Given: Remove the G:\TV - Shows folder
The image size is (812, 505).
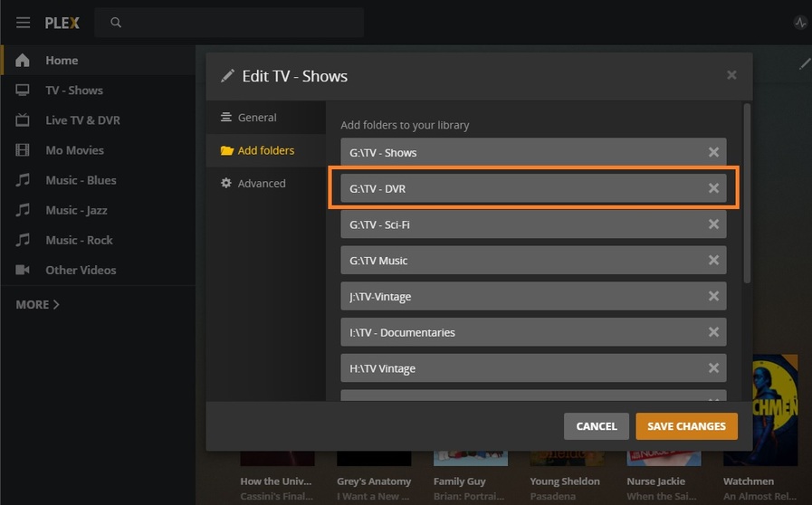Looking at the screenshot, I should point(713,152).
